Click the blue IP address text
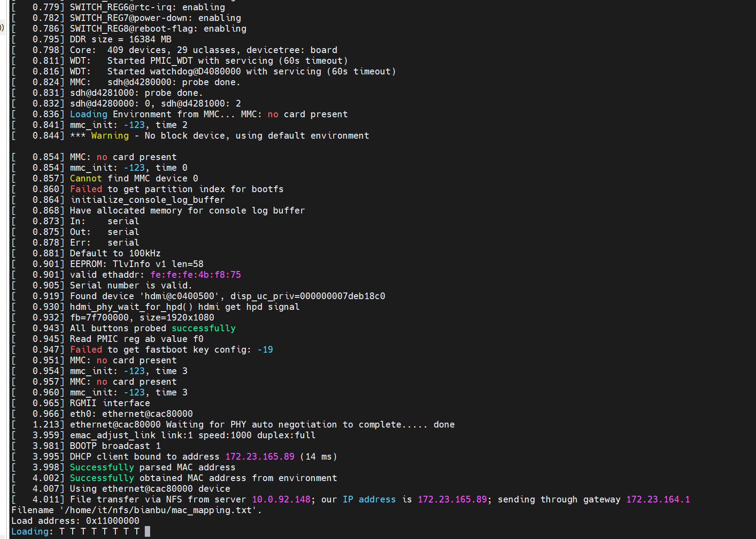This screenshot has width=756, height=539. coord(369,499)
